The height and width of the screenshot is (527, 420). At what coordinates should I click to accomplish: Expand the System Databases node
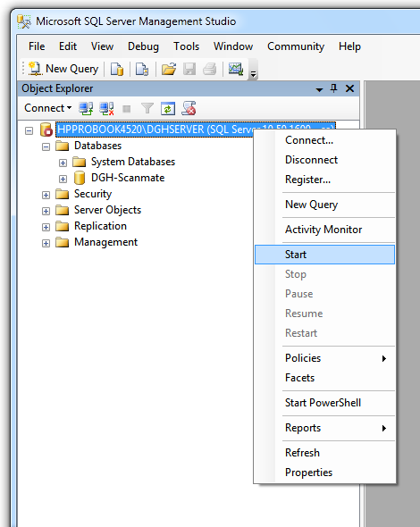pyautogui.click(x=63, y=163)
